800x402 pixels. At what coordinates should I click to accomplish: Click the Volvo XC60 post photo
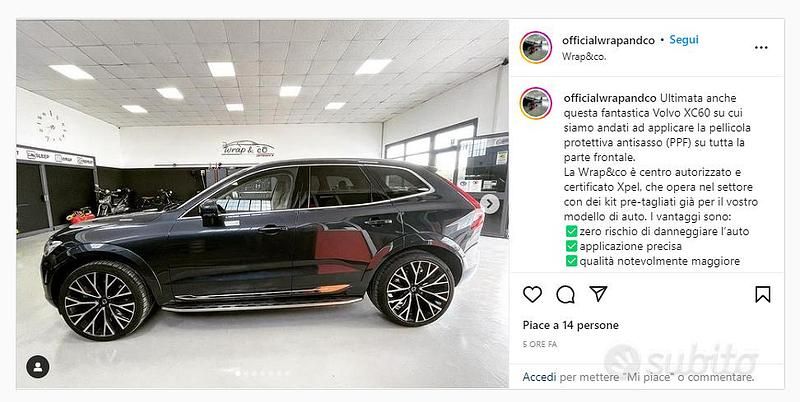click(x=262, y=204)
